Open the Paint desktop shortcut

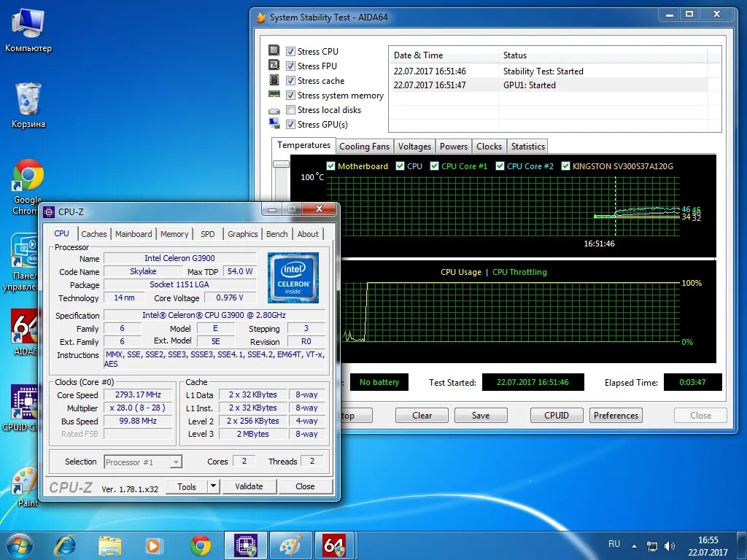pos(25,486)
